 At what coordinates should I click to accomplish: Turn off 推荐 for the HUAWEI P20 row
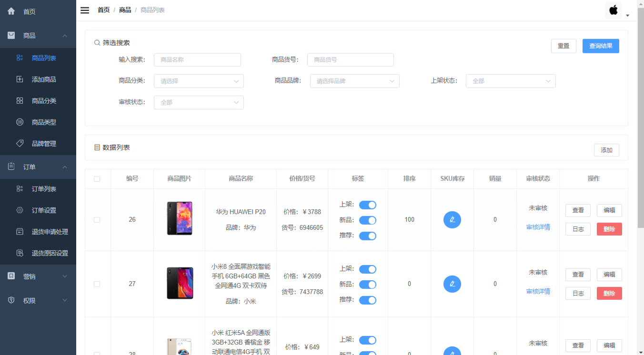click(x=367, y=236)
